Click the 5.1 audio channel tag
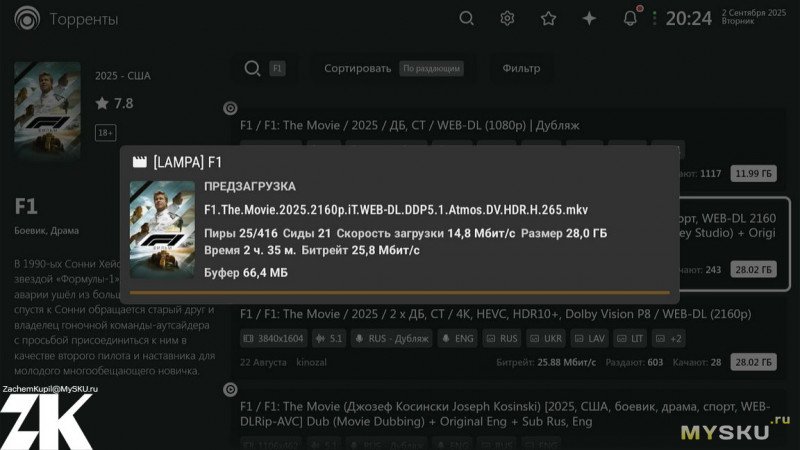This screenshot has width=800, height=450. pos(329,338)
